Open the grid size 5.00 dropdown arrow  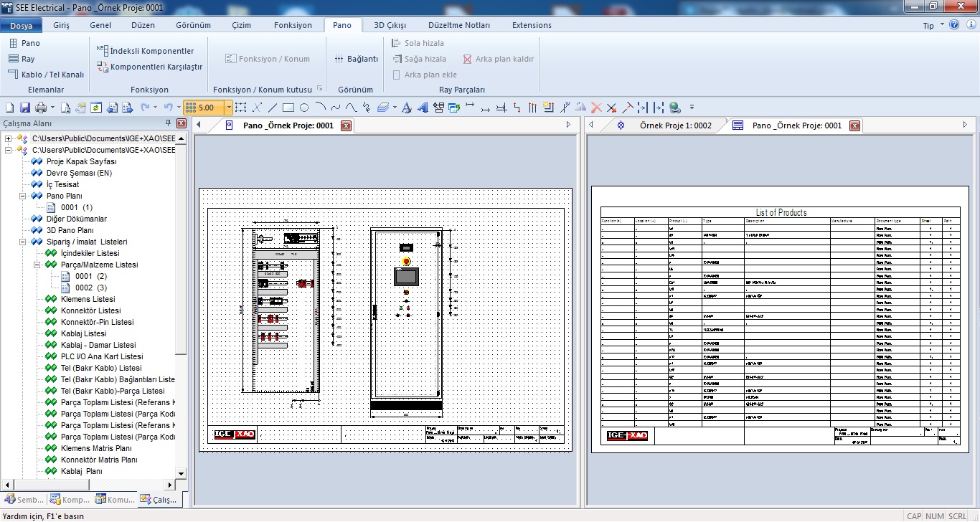229,108
